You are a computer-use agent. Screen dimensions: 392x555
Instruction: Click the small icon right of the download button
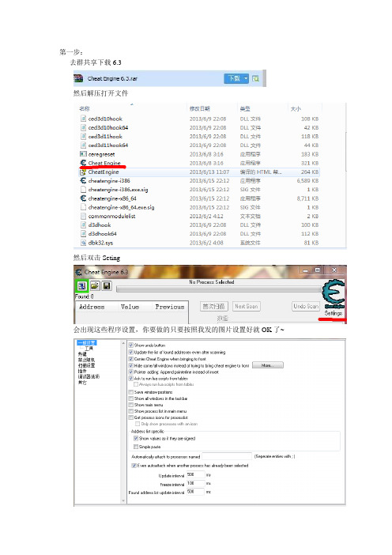(x=255, y=78)
